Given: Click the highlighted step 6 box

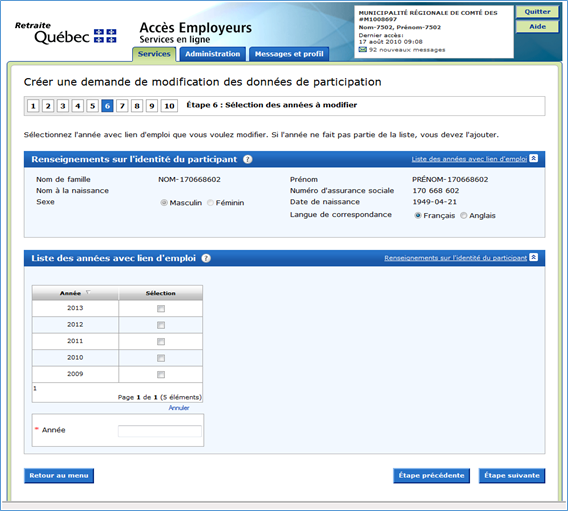Looking at the screenshot, I should tap(107, 106).
